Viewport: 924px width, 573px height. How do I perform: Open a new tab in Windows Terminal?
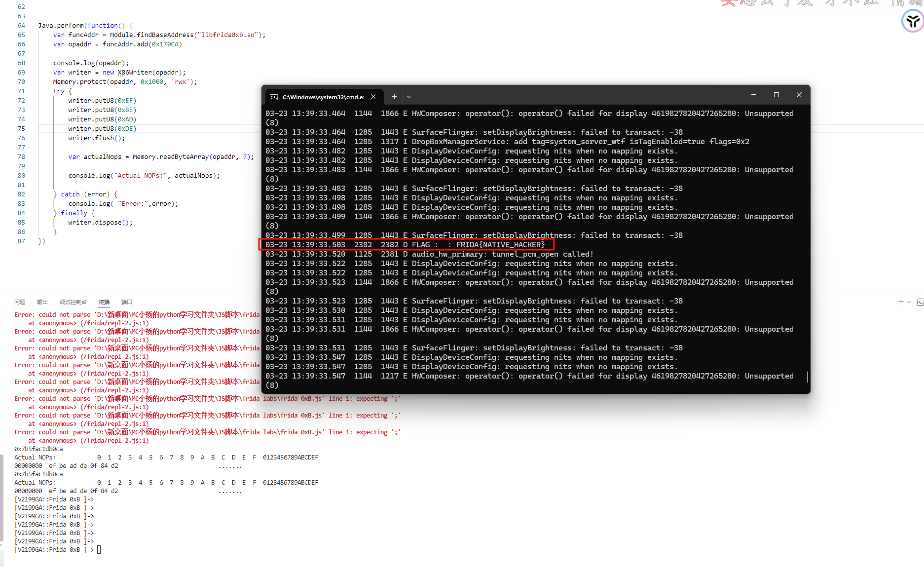(394, 97)
